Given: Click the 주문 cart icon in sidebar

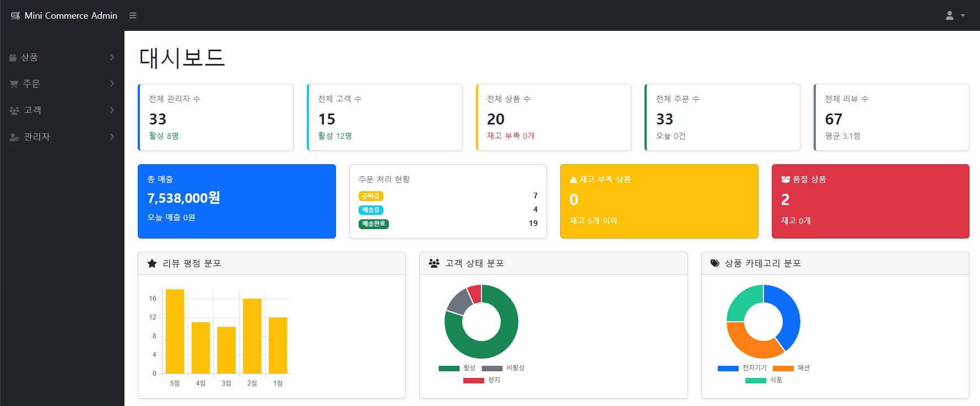Looking at the screenshot, I should click(14, 84).
